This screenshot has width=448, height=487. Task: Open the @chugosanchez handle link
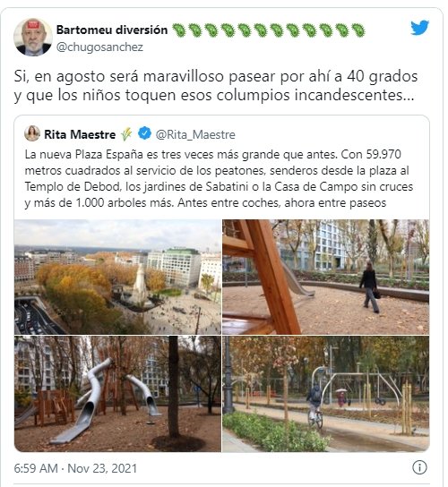tap(99, 47)
